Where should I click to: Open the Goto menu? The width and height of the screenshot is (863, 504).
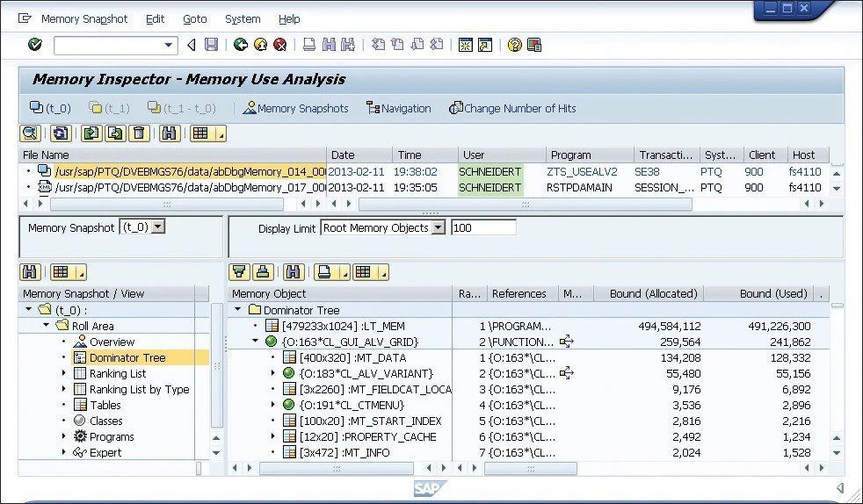[195, 19]
